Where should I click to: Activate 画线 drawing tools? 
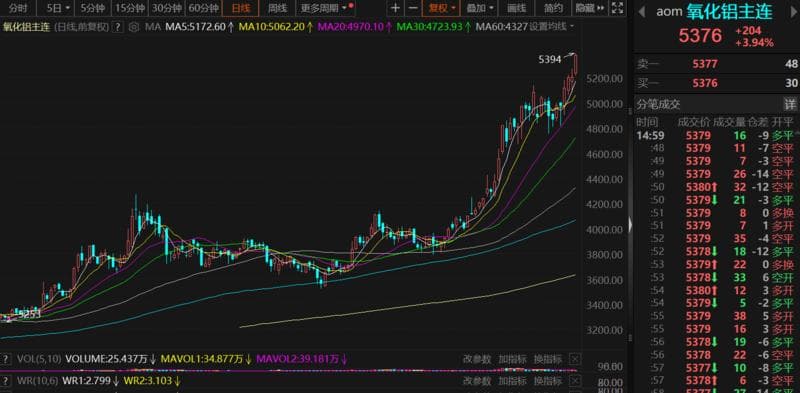(x=517, y=8)
